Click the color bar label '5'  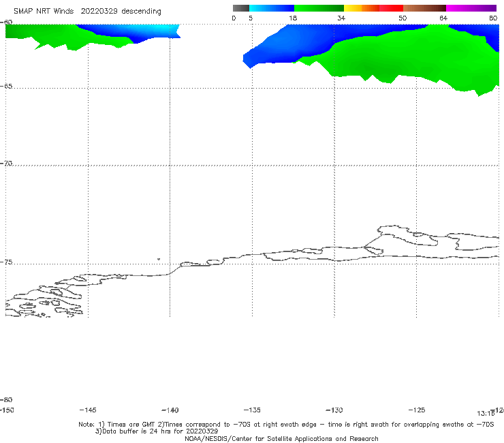click(251, 18)
